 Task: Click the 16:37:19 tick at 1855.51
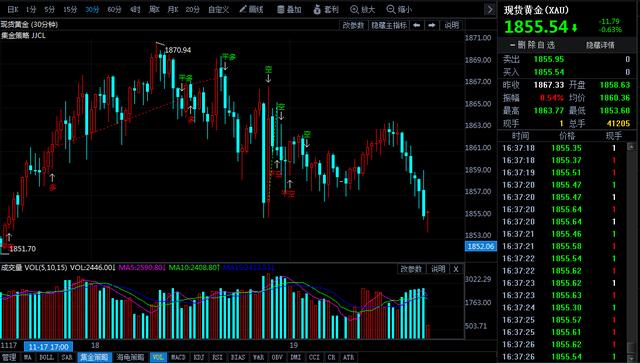pos(562,172)
